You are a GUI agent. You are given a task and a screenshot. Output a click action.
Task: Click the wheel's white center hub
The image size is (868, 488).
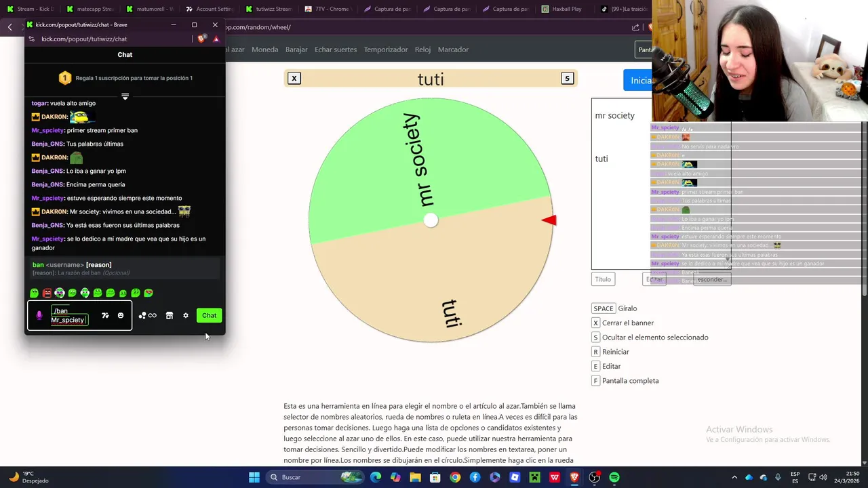(431, 220)
